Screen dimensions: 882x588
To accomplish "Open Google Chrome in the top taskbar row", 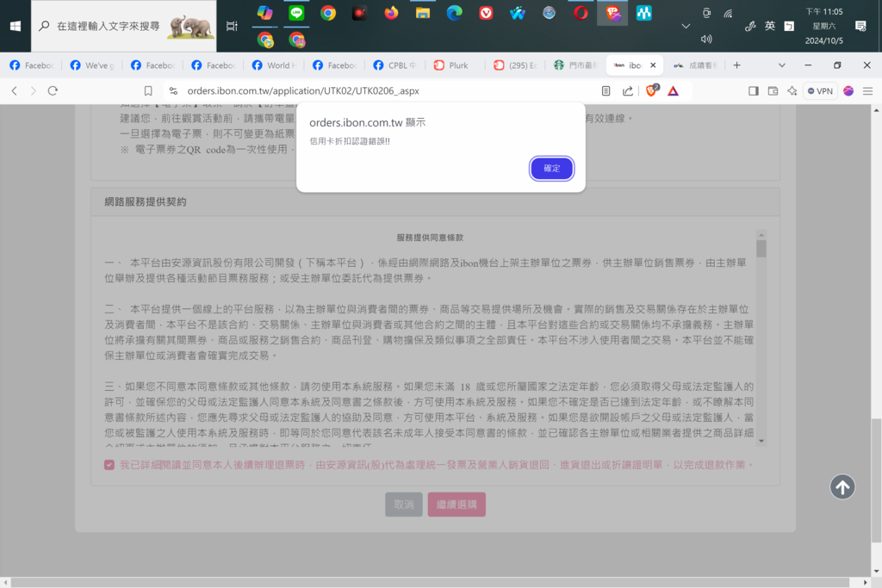I will [328, 13].
